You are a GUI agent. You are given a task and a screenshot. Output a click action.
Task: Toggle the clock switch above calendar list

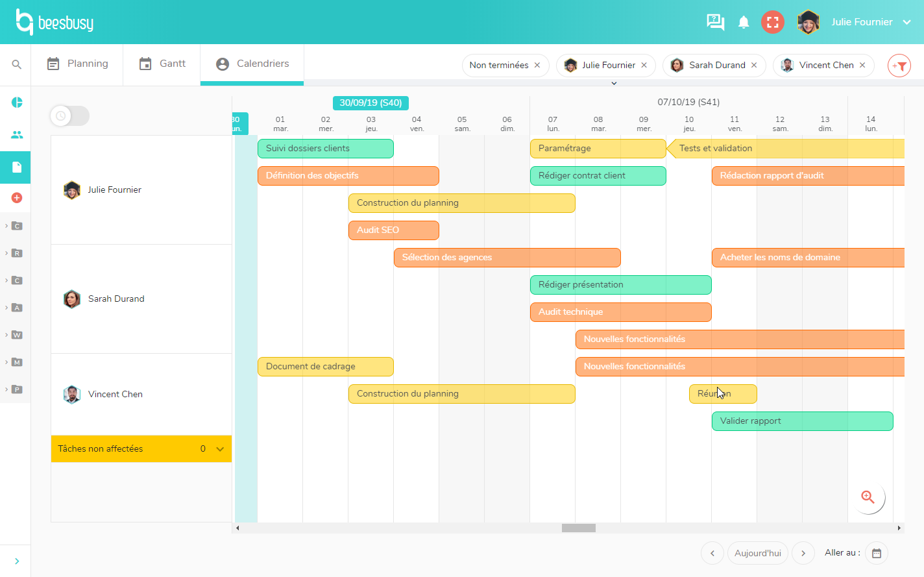coord(69,116)
